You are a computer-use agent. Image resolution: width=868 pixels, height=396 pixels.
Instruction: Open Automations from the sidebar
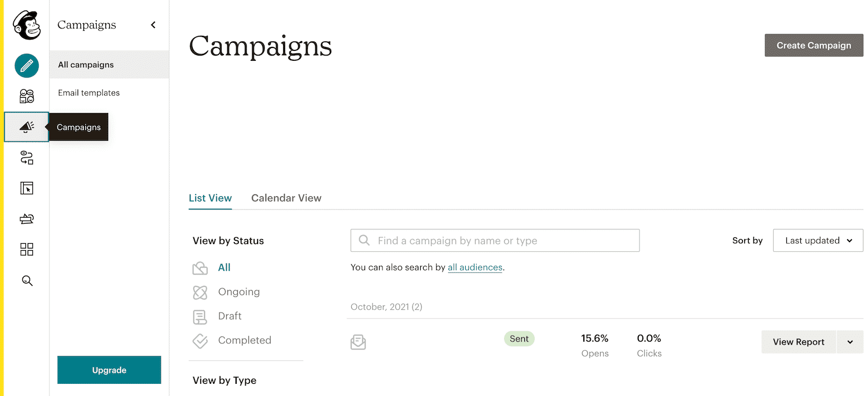pyautogui.click(x=27, y=157)
